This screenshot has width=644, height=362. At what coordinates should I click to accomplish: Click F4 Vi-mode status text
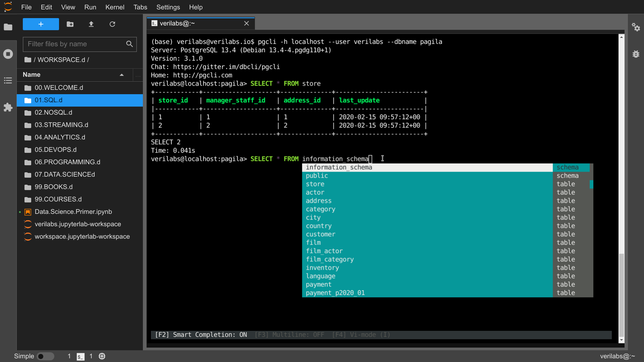tap(361, 335)
